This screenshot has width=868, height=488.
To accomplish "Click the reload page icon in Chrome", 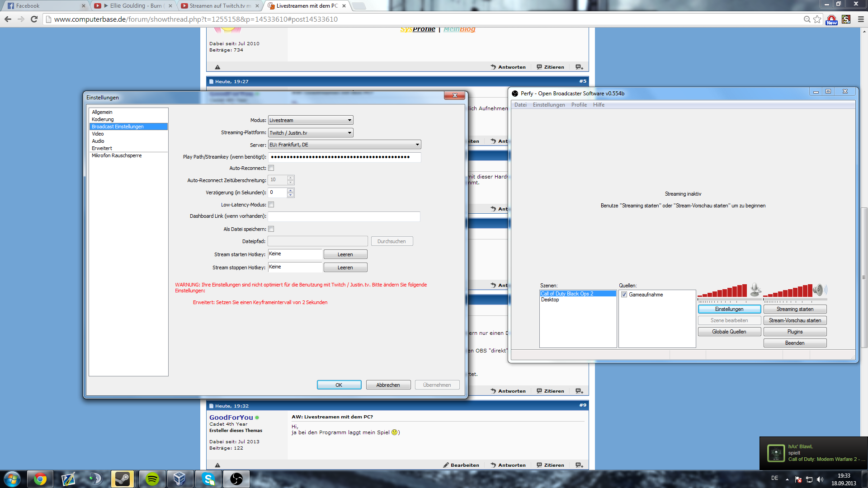I will click(34, 19).
